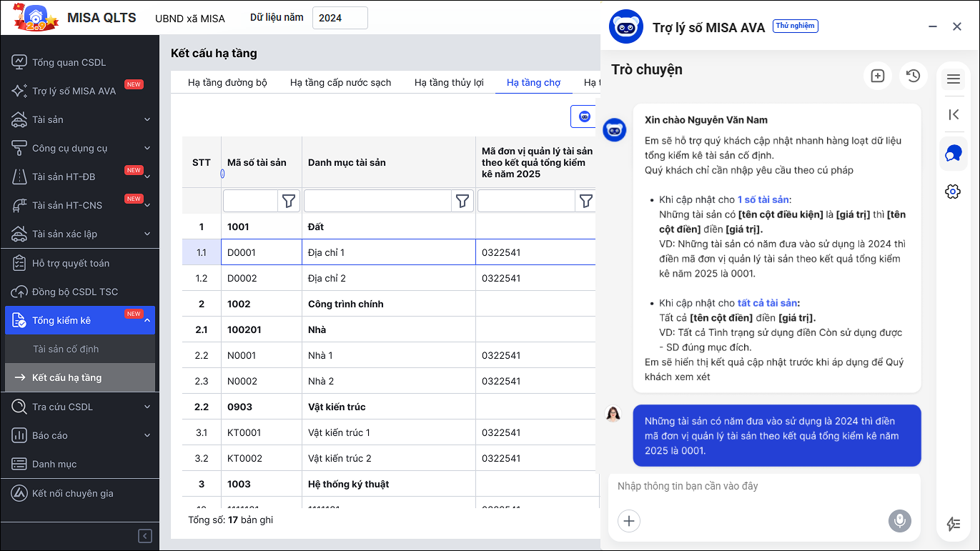Open hamburger menu in assistant sidebar
The image size is (980, 551).
click(x=953, y=79)
